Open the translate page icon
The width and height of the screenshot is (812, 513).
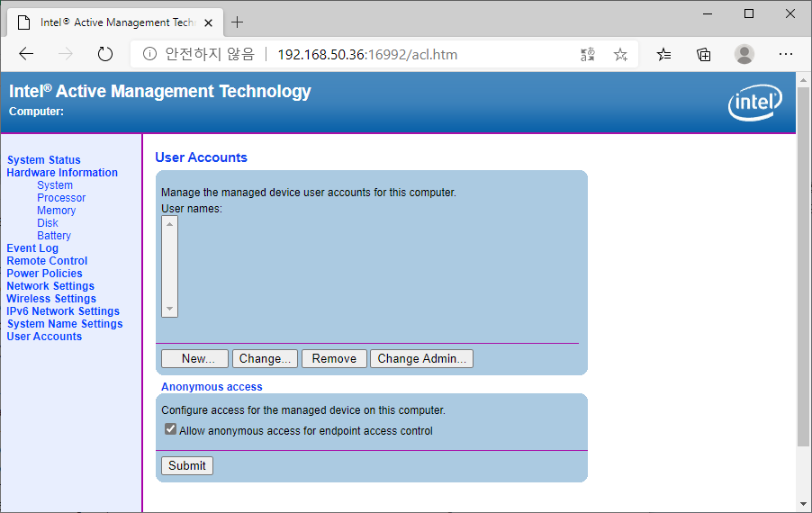pos(588,54)
